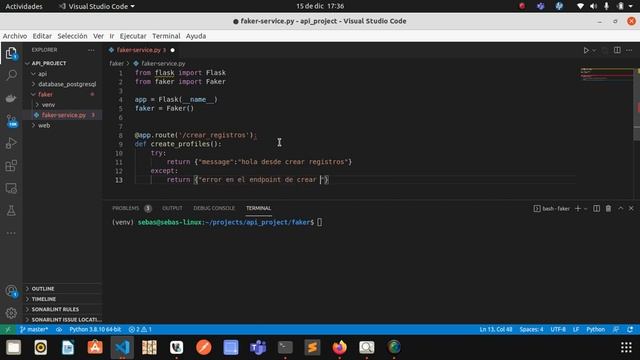The height and width of the screenshot is (360, 640).
Task: Open the Search view in activity bar
Action: (11, 75)
